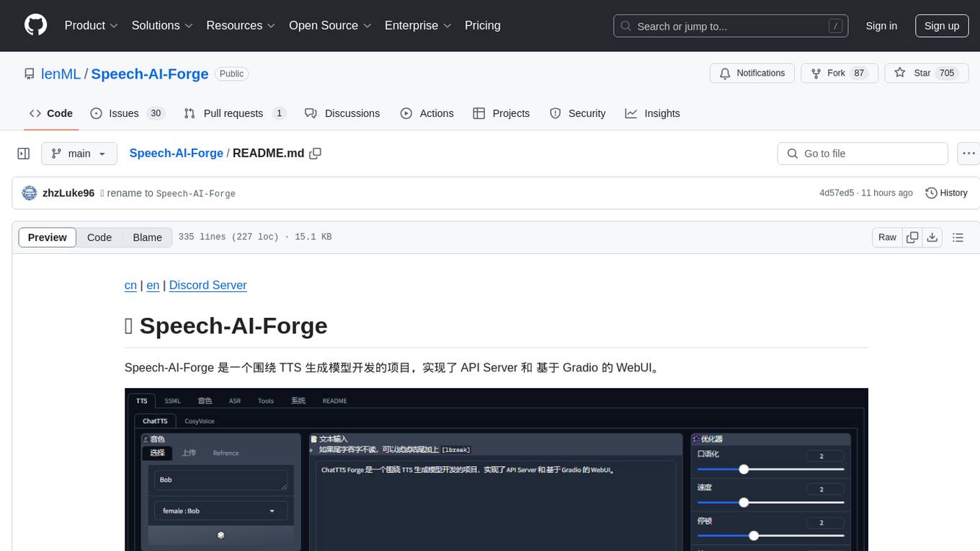Switch to Code view
Image resolution: width=980 pixels, height=551 pixels.
coord(99,237)
